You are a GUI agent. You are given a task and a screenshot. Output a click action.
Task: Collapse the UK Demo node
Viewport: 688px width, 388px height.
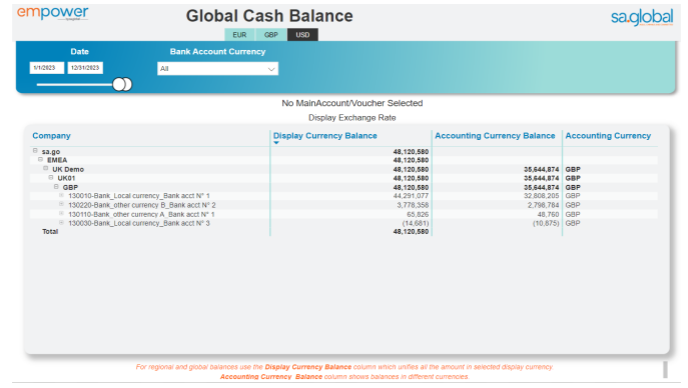tap(46, 169)
